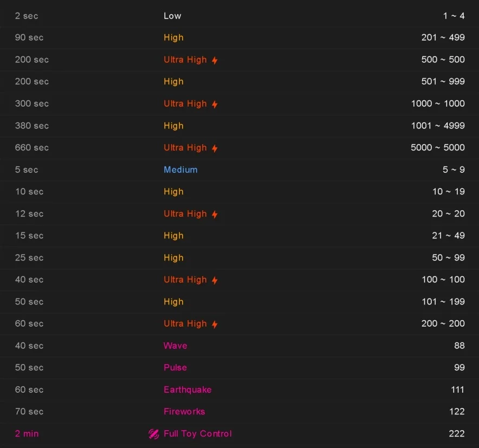
Task: Click lightning bolt beside 100 ~ 100 row
Action: pos(215,280)
